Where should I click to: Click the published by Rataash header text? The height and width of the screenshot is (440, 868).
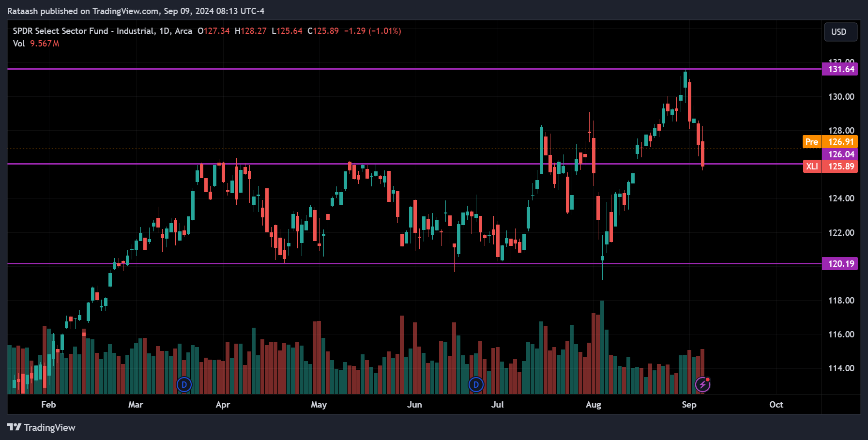tap(136, 11)
